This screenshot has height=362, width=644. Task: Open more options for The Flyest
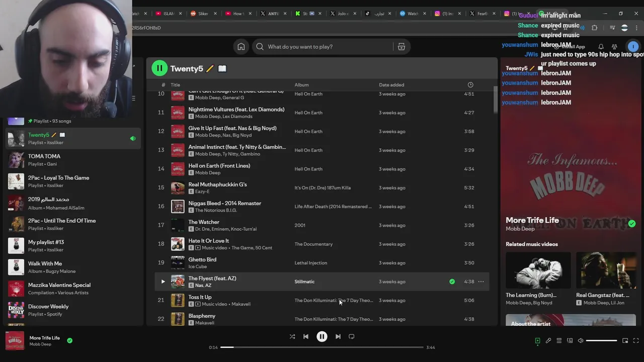tap(481, 282)
